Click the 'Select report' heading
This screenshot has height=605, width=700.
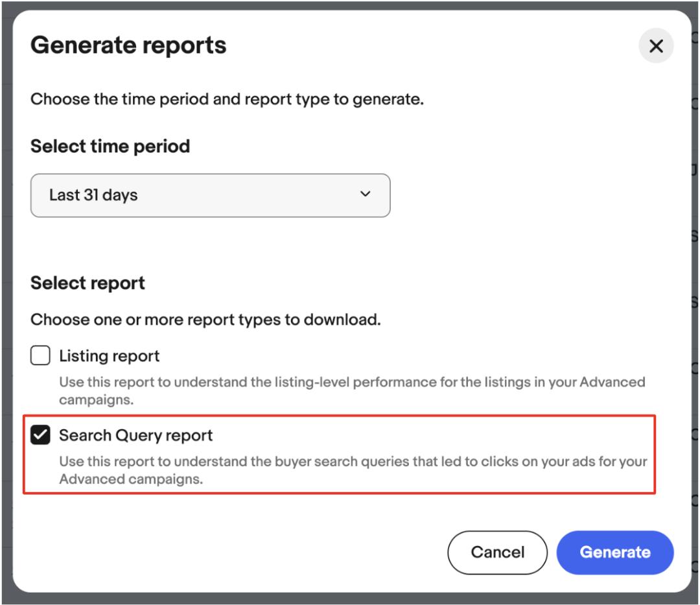(87, 283)
